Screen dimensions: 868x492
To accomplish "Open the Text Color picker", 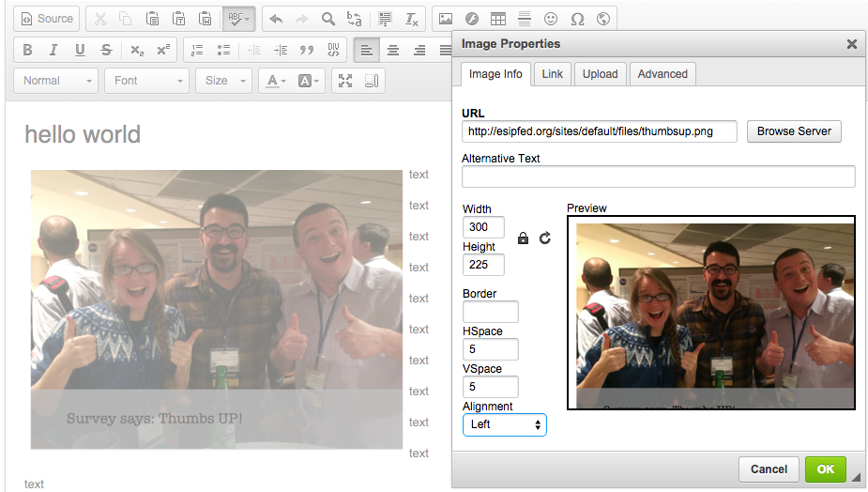I will [x=276, y=81].
